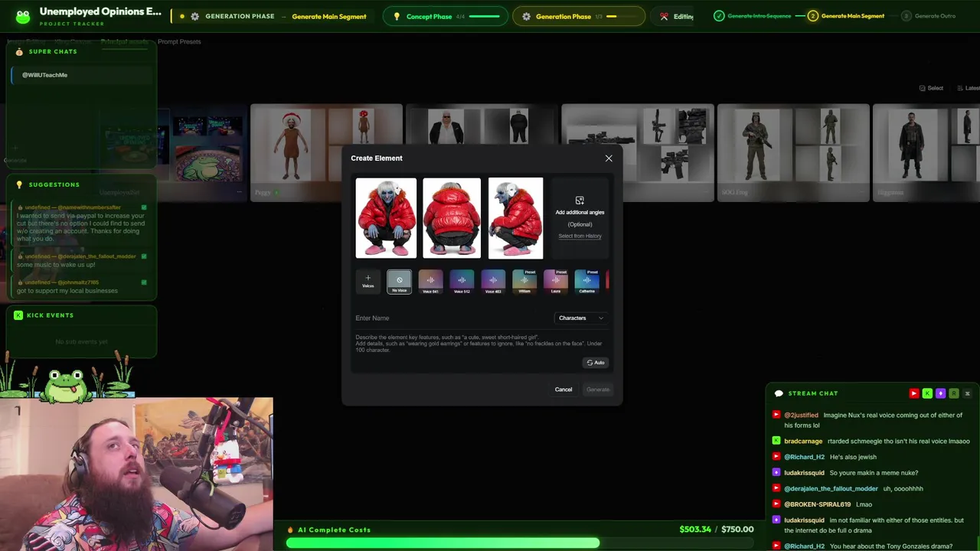980x551 pixels.
Task: Click the Stream Chat speech bubble icon
Action: pyautogui.click(x=779, y=393)
